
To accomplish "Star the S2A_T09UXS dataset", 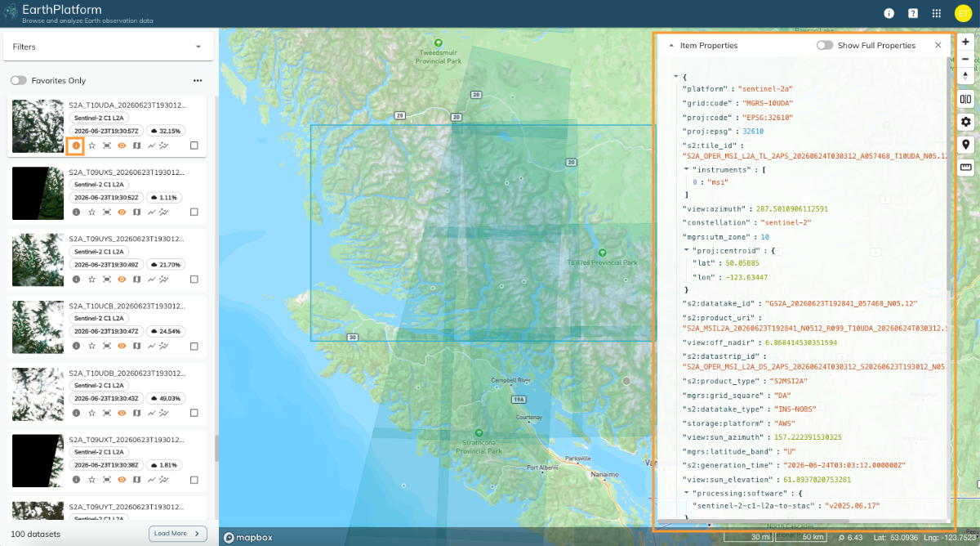I will pos(91,212).
